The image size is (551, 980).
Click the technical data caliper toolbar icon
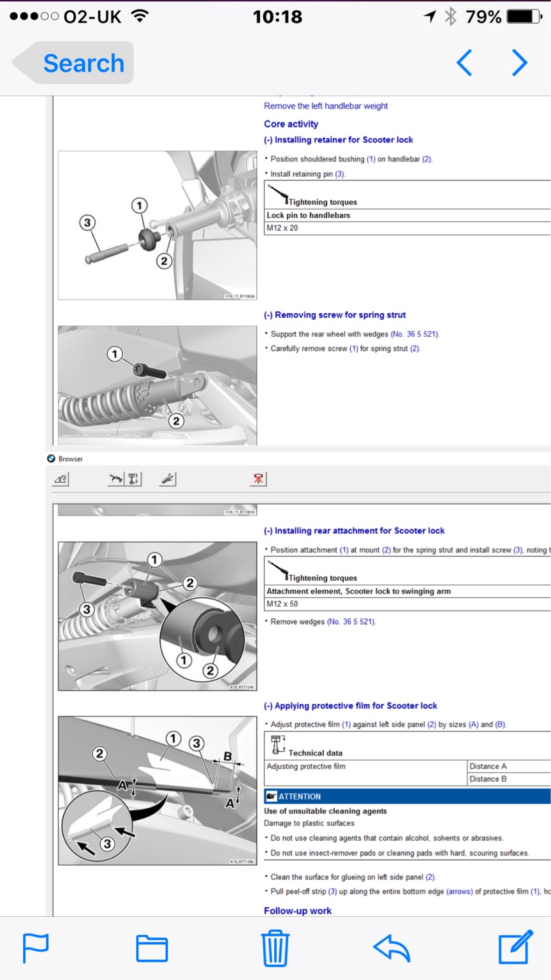(x=133, y=479)
